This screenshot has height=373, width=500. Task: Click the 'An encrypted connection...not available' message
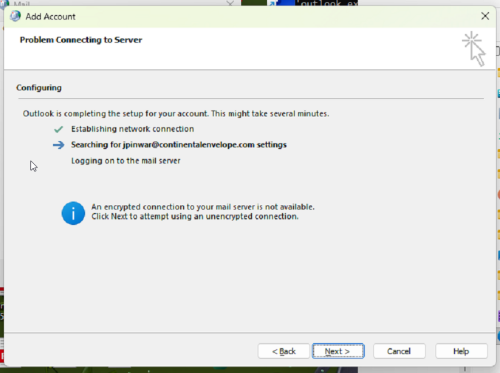pyautogui.click(x=203, y=207)
